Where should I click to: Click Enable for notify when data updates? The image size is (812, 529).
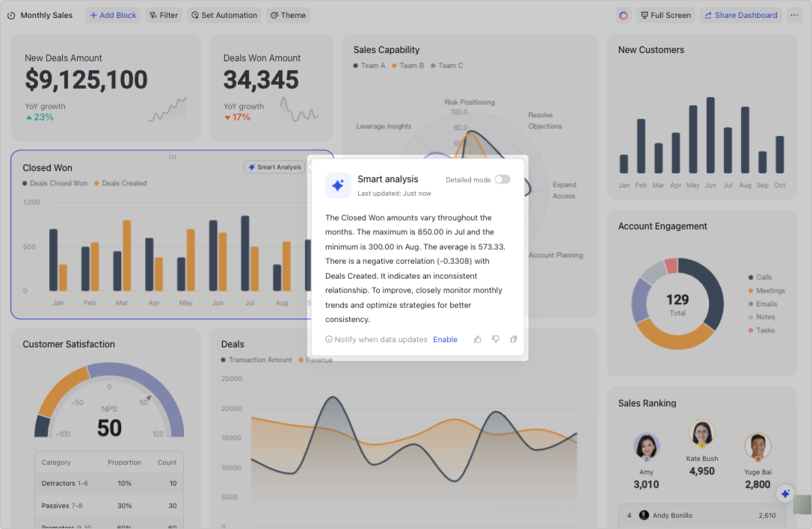point(445,339)
